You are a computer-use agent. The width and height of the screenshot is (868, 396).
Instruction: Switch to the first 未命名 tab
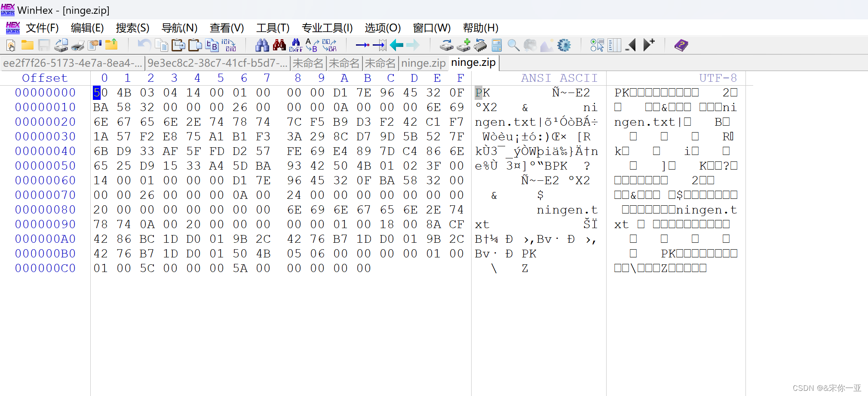[308, 63]
